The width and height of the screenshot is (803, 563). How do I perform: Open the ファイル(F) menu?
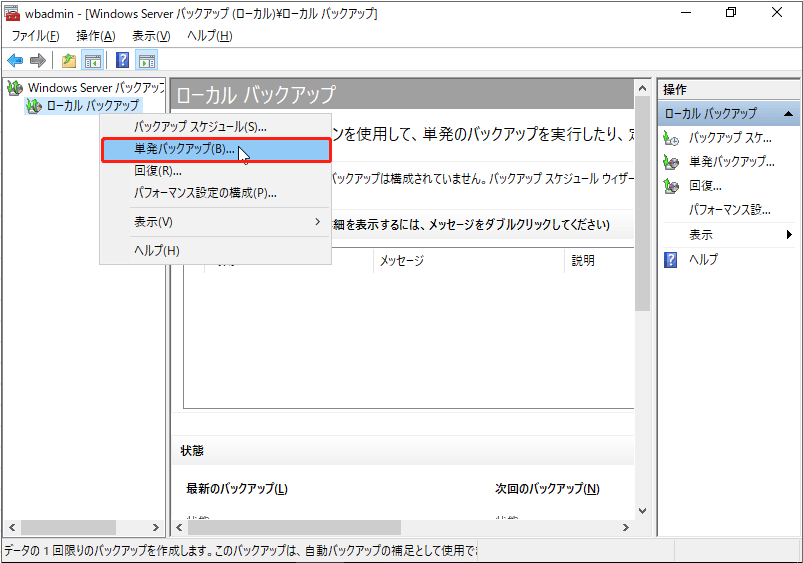click(x=35, y=36)
